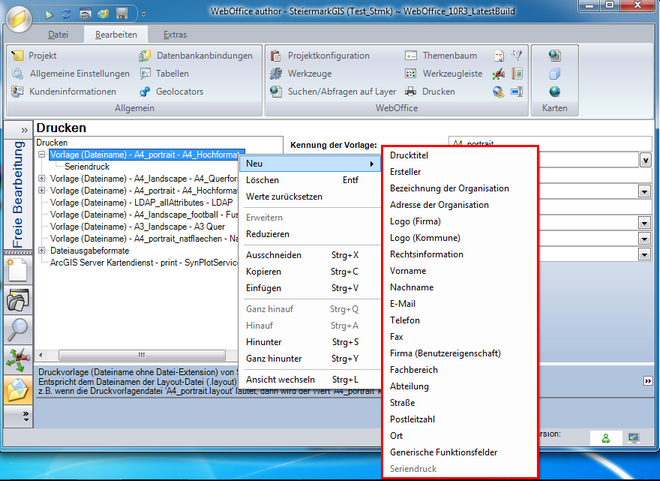Expand the A4_landscape Querformat Vorlage node
The width and height of the screenshot is (660, 481).
click(41, 179)
